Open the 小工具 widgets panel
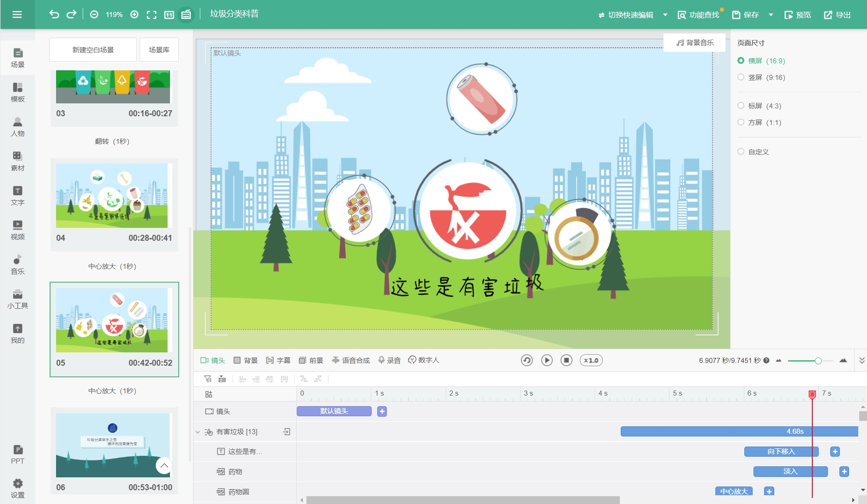Screen dimensions: 867x504 coord(17,299)
